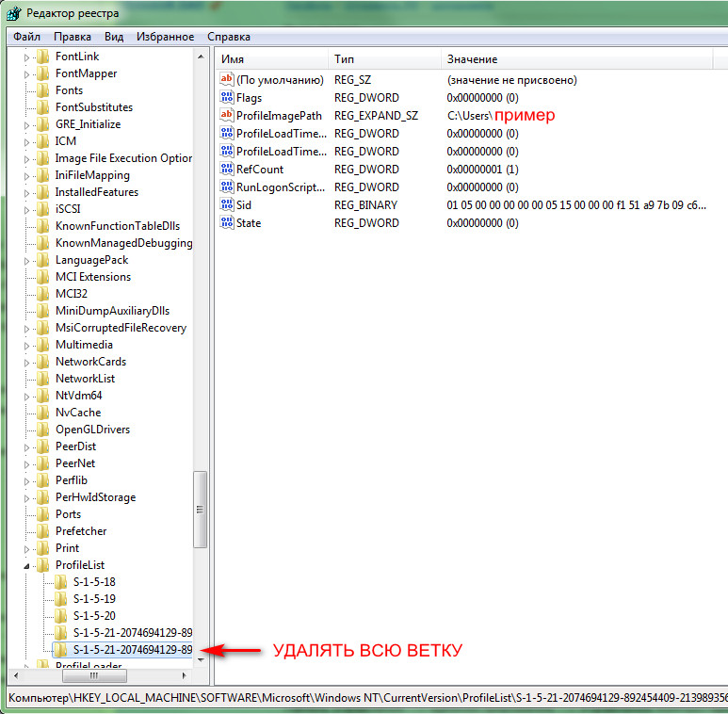Click the RefCount DWORD icon
This screenshot has height=714, width=728.
[x=227, y=169]
